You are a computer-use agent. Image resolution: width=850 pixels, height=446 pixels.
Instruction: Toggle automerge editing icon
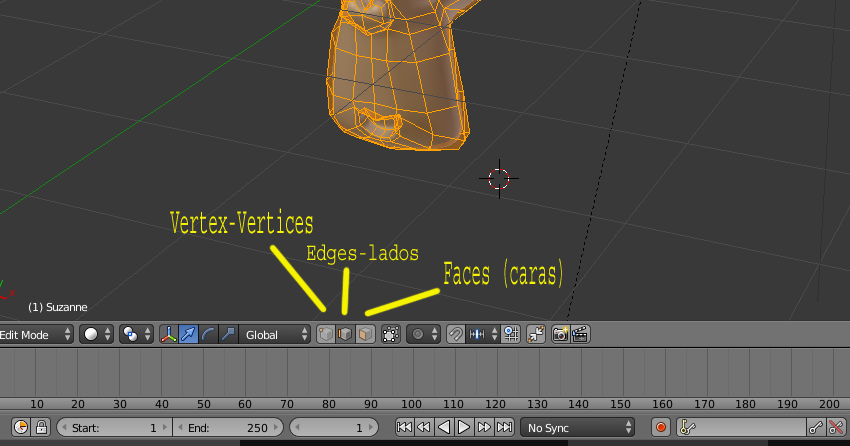click(x=536, y=334)
